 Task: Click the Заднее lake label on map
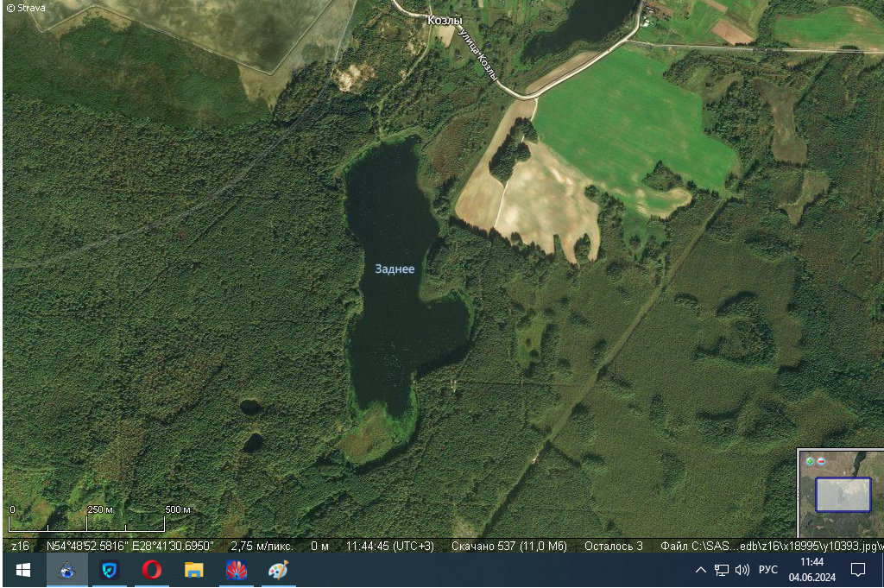[x=395, y=269]
